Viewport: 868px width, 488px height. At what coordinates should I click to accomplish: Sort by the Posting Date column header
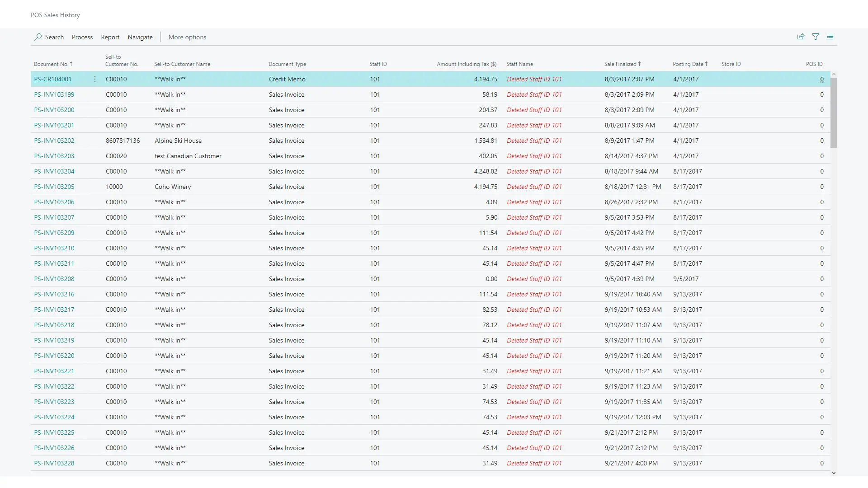pos(688,64)
